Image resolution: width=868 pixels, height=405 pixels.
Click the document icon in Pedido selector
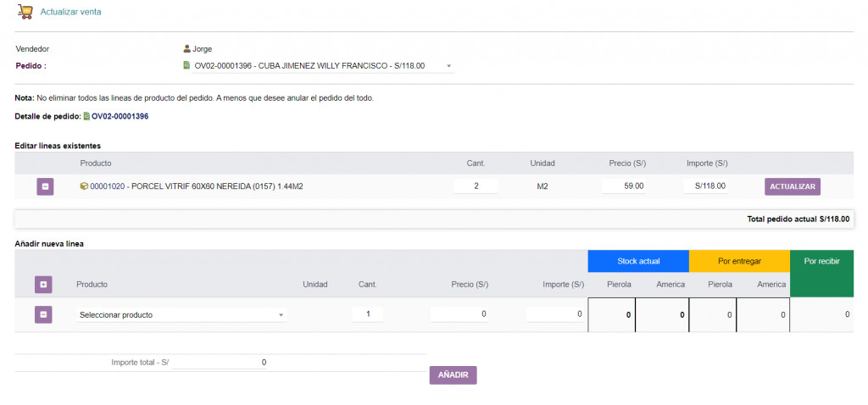tap(187, 65)
